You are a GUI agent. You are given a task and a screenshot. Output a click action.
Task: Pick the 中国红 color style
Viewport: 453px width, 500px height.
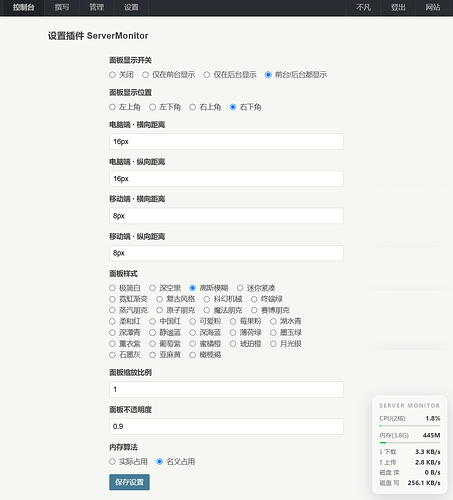coord(152,321)
